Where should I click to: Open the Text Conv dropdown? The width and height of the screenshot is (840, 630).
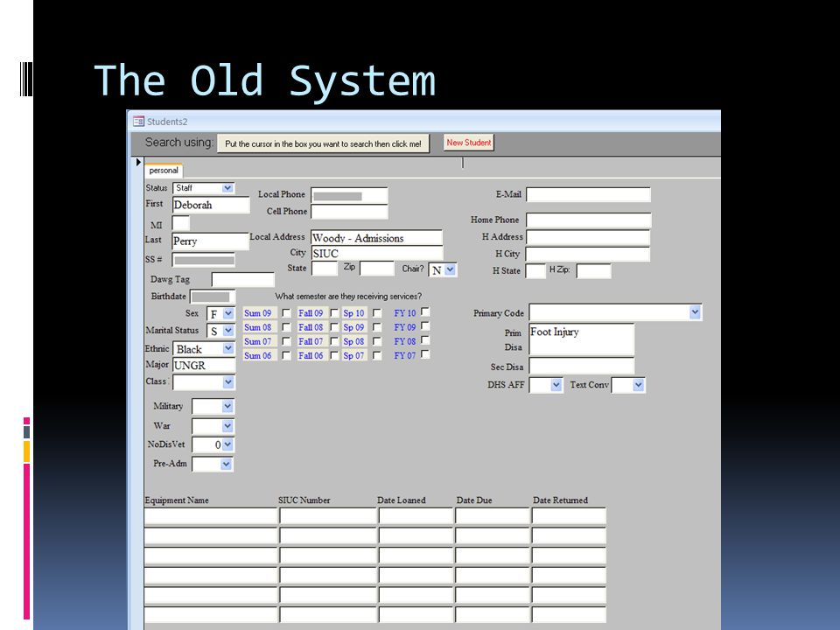pyautogui.click(x=638, y=385)
